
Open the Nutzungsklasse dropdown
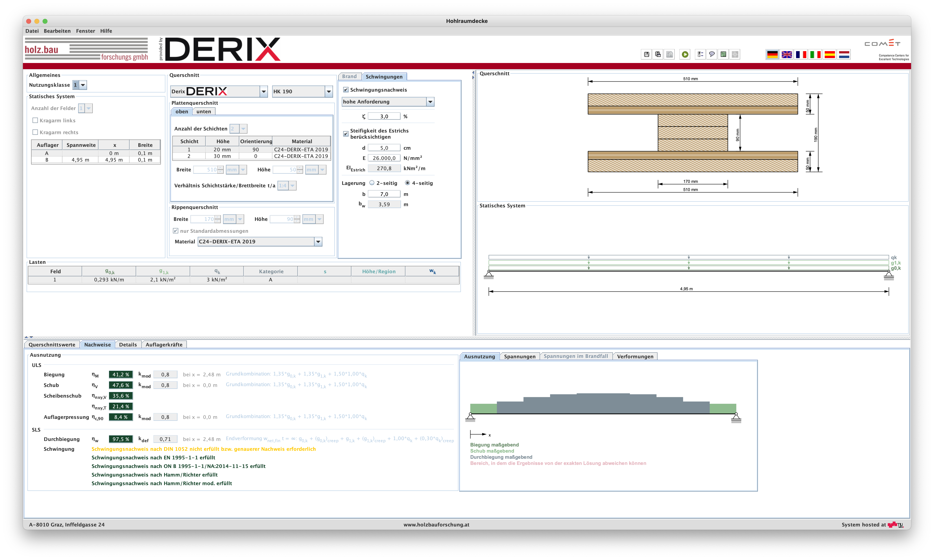83,85
